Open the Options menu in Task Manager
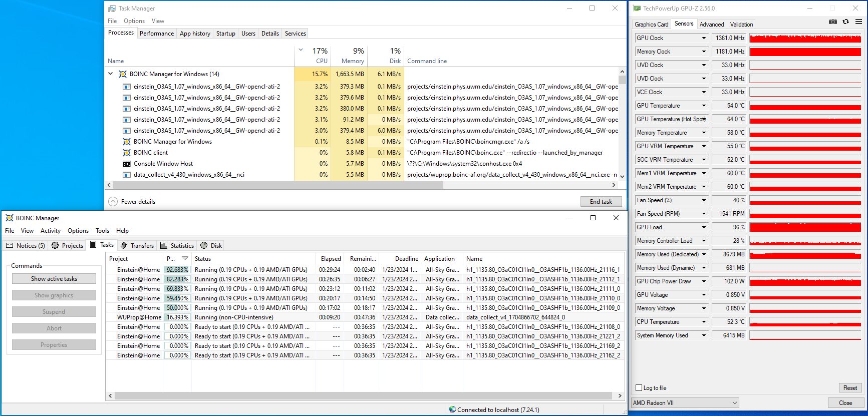Viewport: 868px width, 416px height. 134,21
